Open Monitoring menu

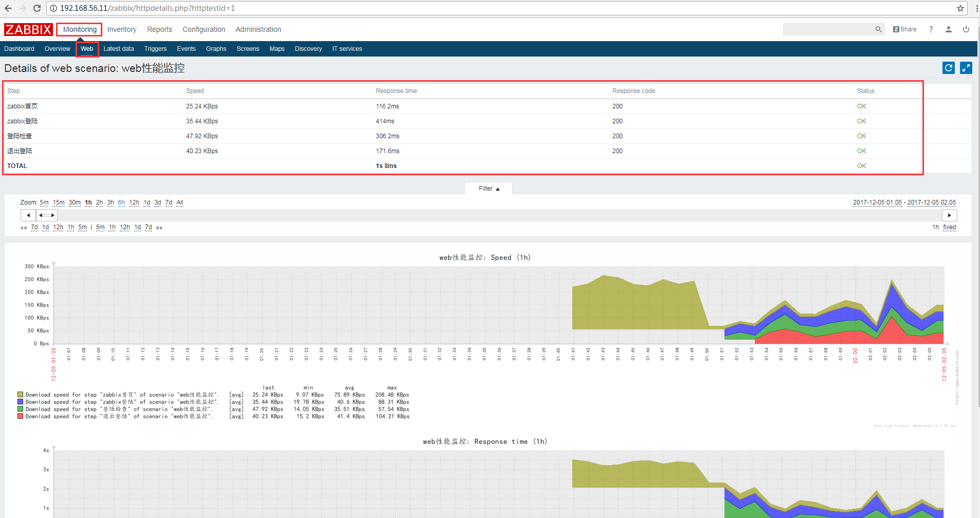pyautogui.click(x=80, y=29)
